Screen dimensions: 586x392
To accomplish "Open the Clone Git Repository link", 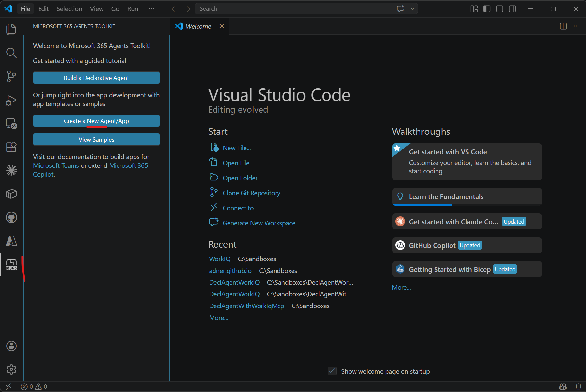I will point(253,193).
